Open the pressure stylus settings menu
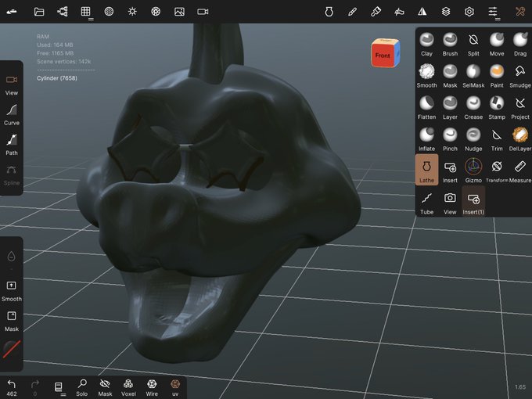The image size is (532, 399). pyautogui.click(x=399, y=12)
